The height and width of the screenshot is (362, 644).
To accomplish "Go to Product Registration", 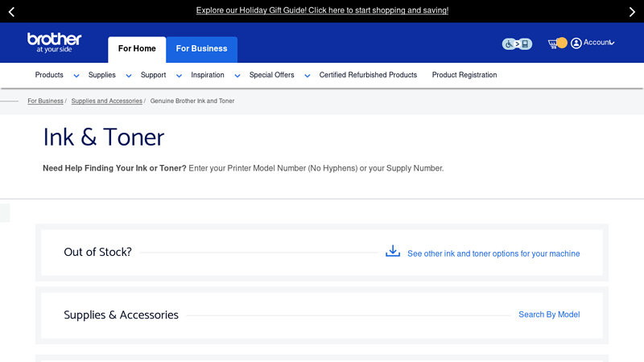I will click(x=464, y=75).
